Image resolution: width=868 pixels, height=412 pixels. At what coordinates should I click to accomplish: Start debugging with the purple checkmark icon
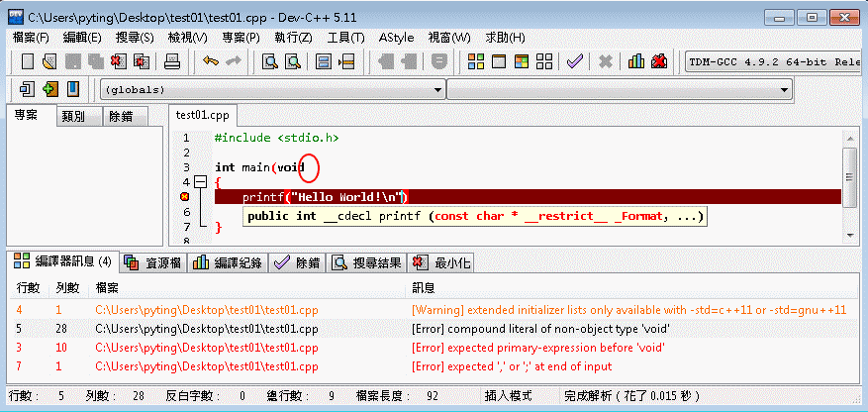574,61
